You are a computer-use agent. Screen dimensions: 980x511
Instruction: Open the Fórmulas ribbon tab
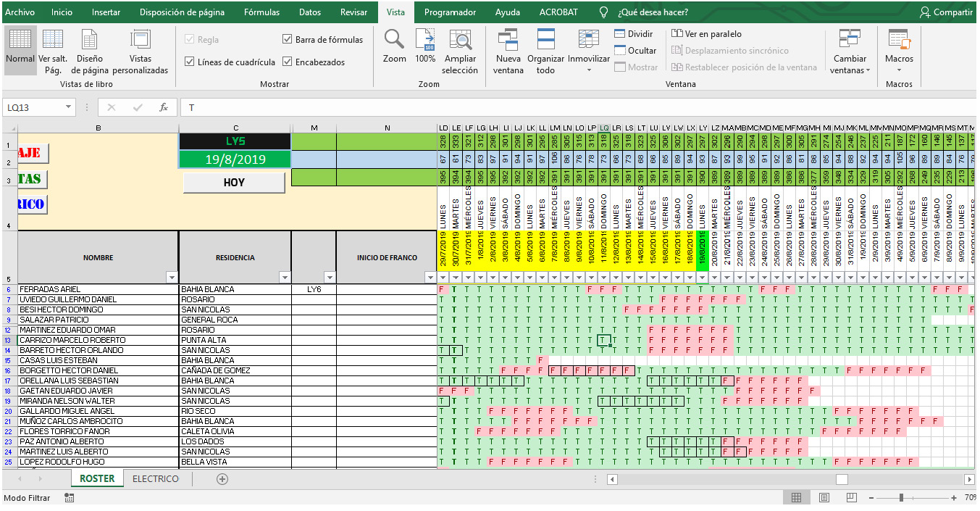(x=261, y=12)
